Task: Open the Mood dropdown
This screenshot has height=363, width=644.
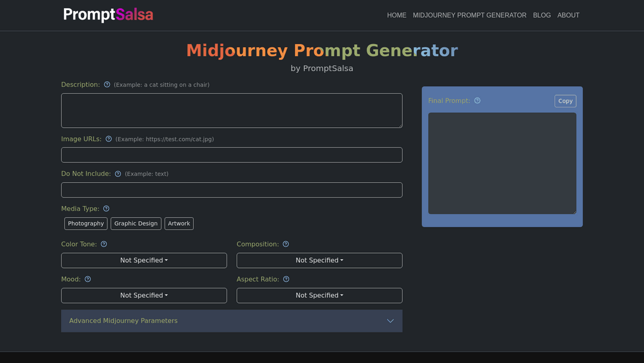Action: (x=144, y=296)
